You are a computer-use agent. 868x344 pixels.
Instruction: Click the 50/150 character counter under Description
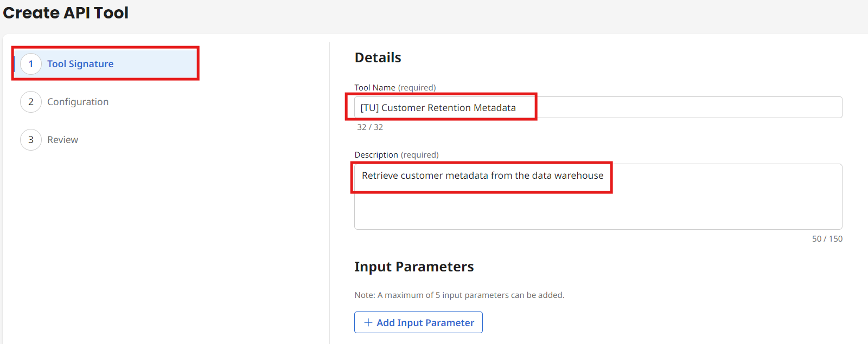828,238
